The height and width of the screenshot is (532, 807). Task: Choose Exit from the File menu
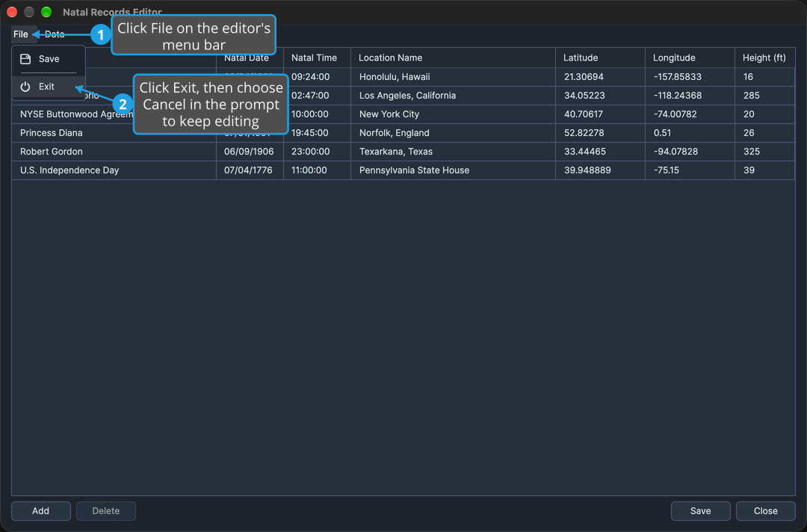pyautogui.click(x=49, y=87)
